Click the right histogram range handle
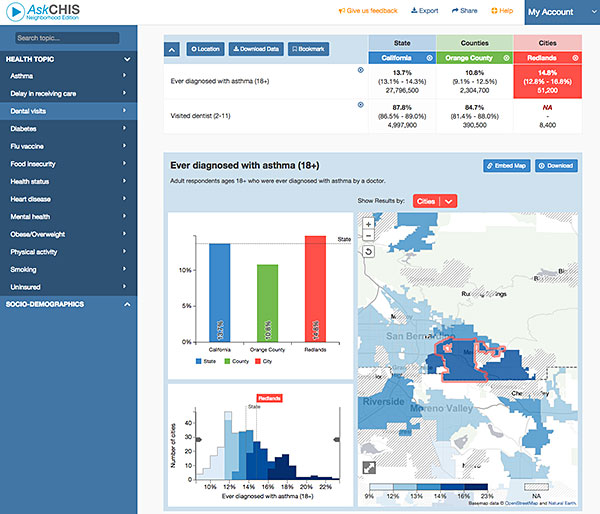 coord(336,440)
